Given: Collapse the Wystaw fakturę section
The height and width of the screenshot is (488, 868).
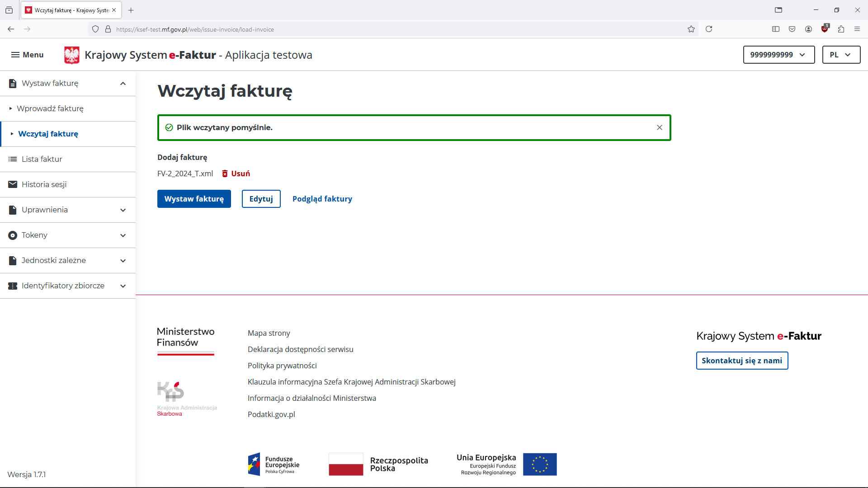Looking at the screenshot, I should tap(123, 84).
